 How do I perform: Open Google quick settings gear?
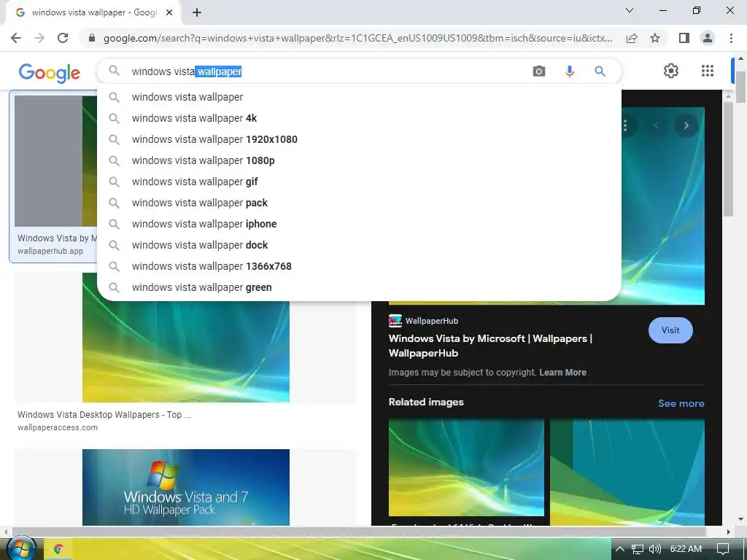pyautogui.click(x=671, y=71)
